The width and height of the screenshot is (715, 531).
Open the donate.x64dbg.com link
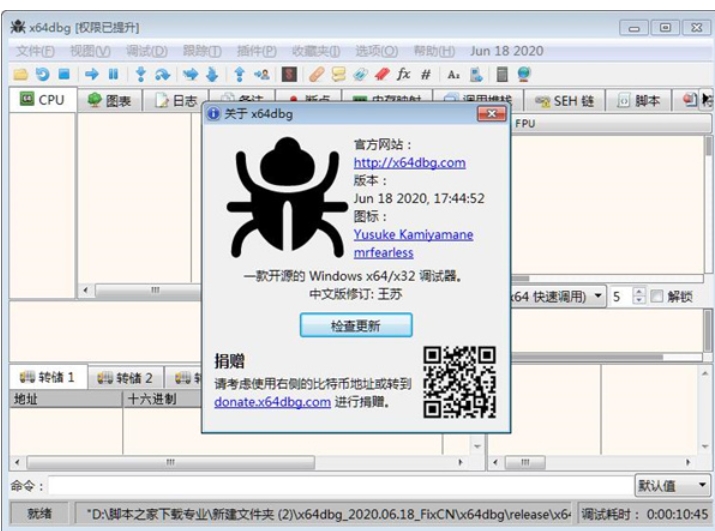pos(273,402)
